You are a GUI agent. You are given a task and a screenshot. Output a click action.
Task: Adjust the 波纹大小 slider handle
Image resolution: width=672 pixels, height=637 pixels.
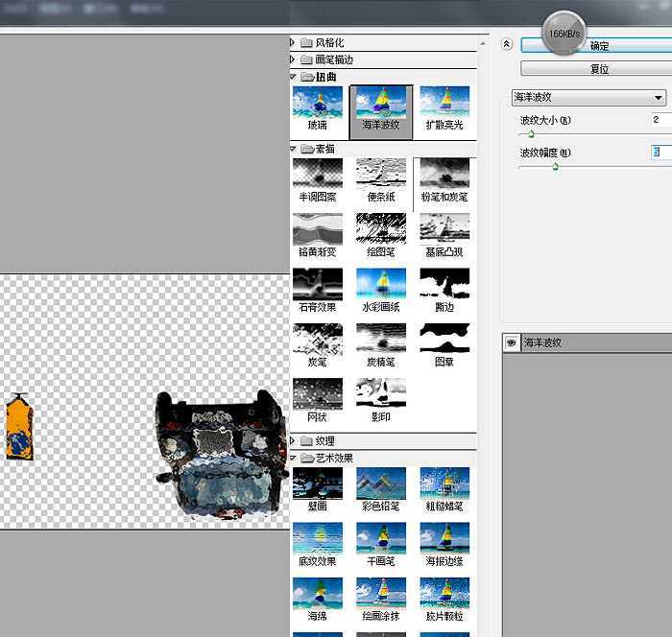click(531, 134)
